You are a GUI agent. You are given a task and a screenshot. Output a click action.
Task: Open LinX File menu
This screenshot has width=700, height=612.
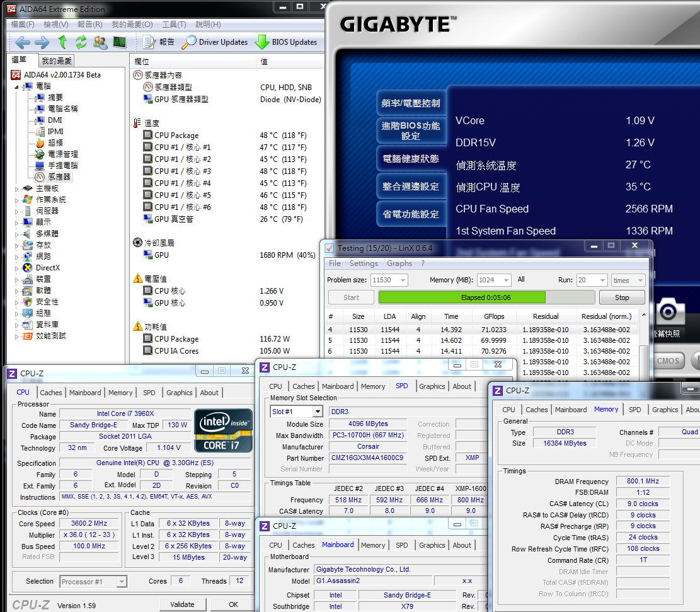pos(335,263)
